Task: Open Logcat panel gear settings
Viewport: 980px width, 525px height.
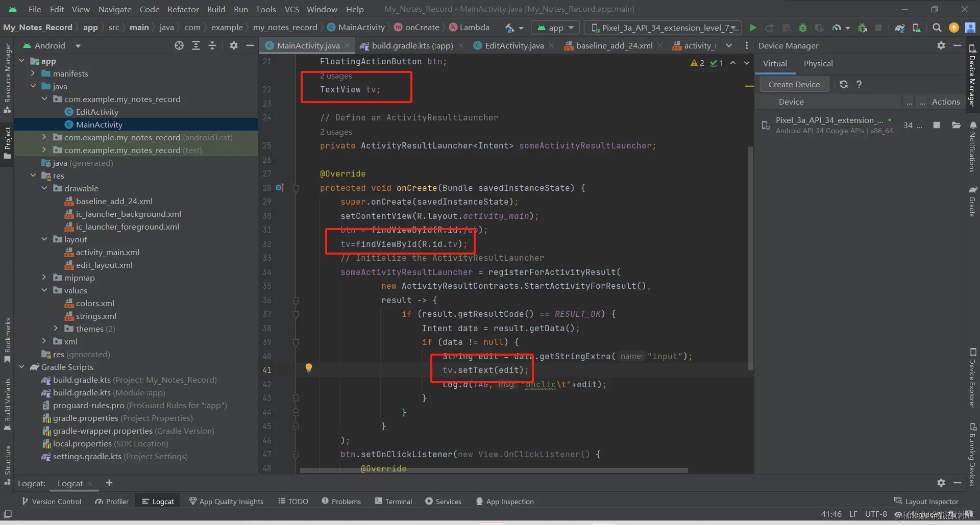Action: pos(941,483)
